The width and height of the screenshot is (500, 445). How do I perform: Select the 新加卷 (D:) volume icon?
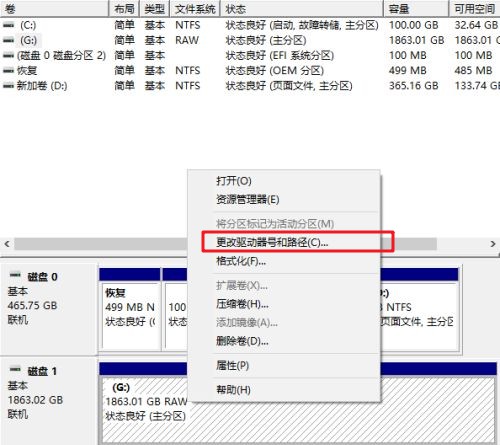click(9, 86)
